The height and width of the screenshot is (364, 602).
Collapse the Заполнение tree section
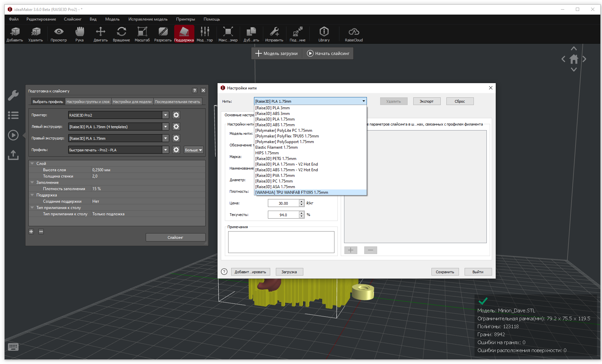coord(32,182)
